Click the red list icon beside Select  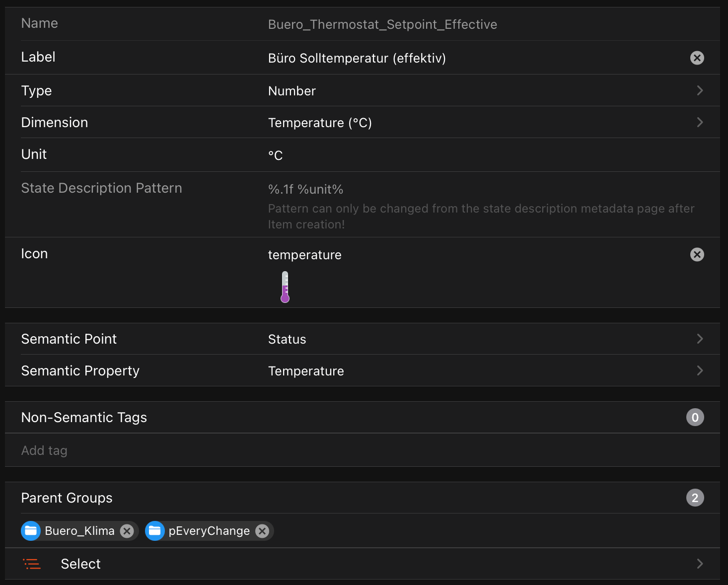(32, 564)
